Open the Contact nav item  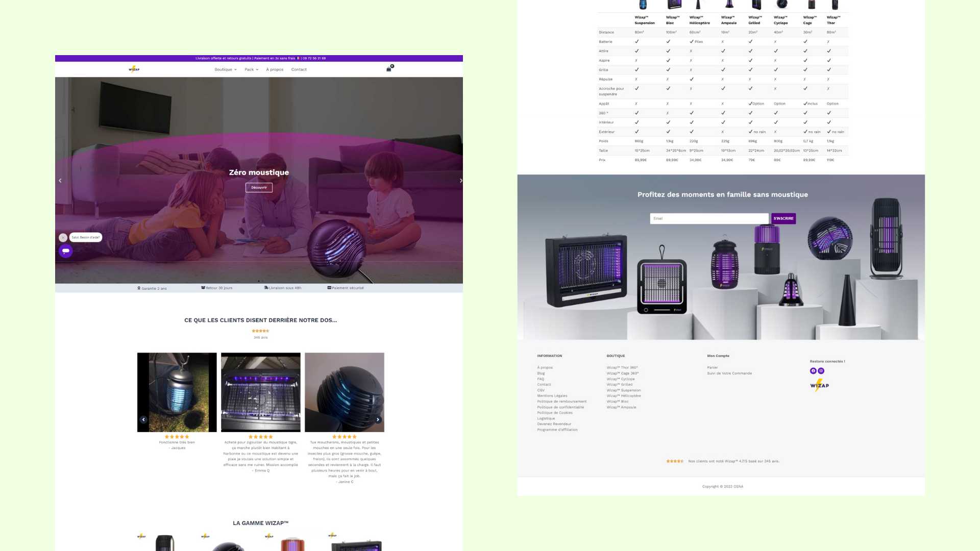tap(299, 69)
